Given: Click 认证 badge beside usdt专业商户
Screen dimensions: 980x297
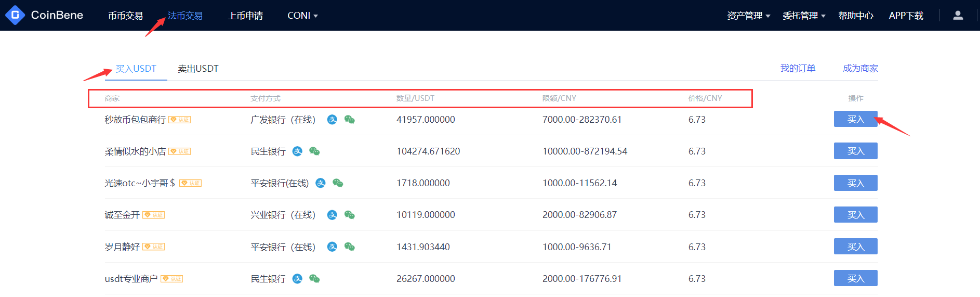Looking at the screenshot, I should (x=171, y=279).
